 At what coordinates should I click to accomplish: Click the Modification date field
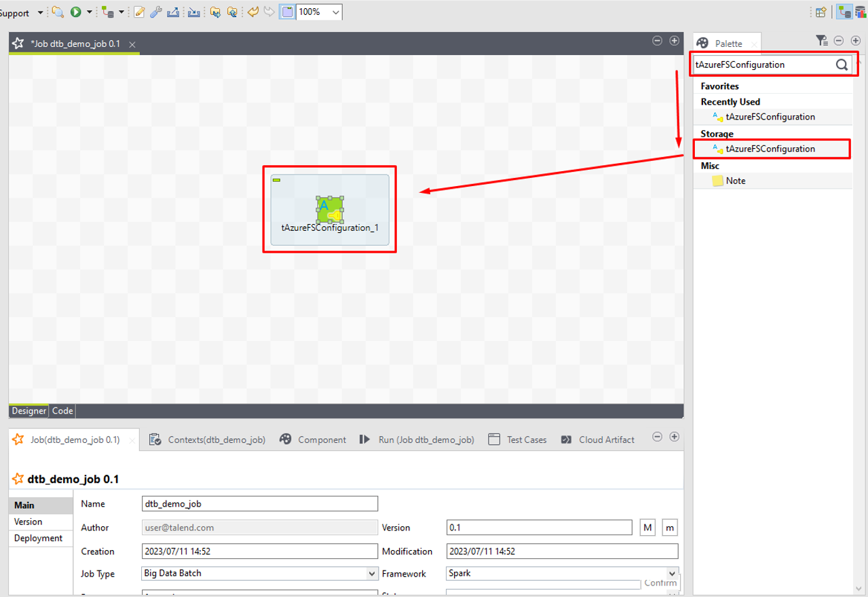click(x=562, y=551)
